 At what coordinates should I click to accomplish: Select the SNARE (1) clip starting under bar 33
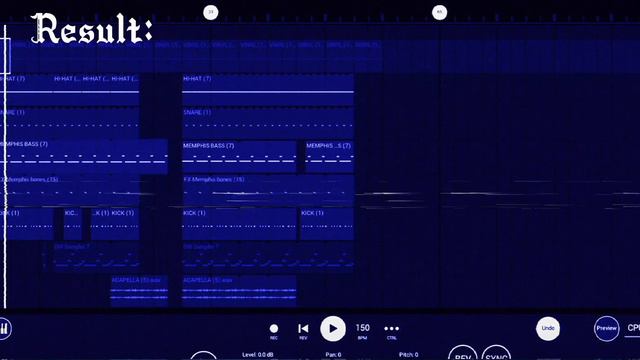pyautogui.click(x=268, y=123)
